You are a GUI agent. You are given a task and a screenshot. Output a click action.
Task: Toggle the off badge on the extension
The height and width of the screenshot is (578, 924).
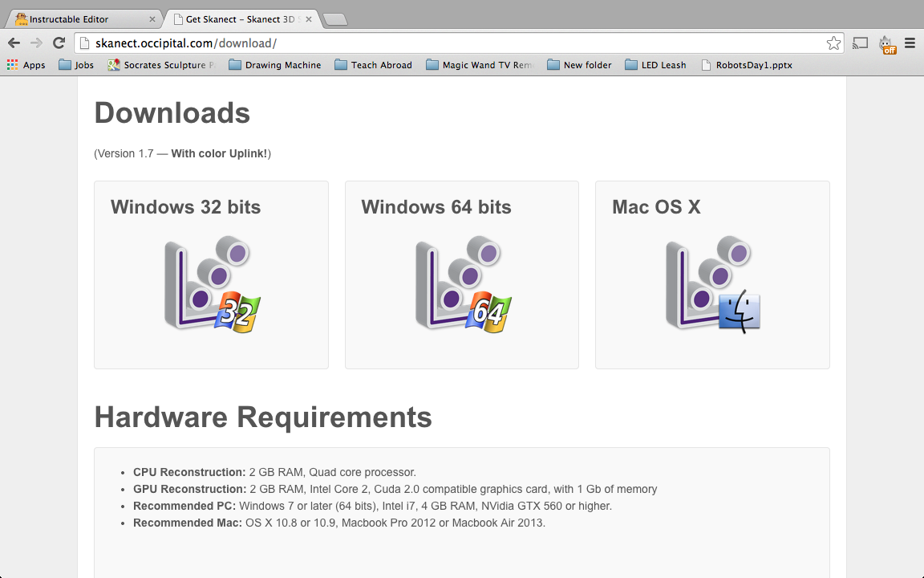890,48
